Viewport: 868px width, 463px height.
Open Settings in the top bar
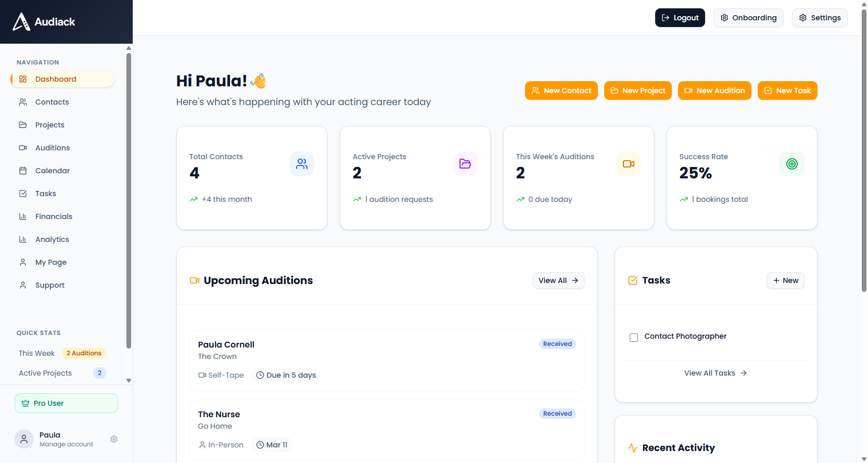[820, 18]
